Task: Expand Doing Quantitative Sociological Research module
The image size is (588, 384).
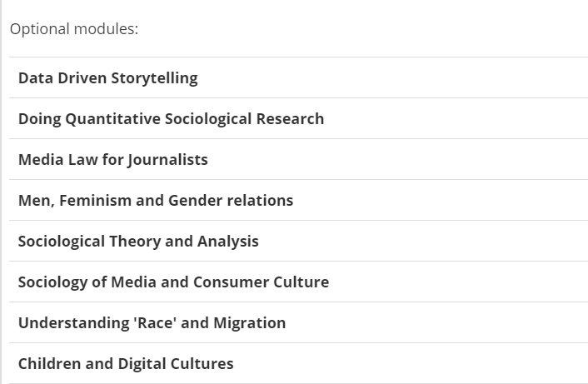Action: (x=298, y=118)
